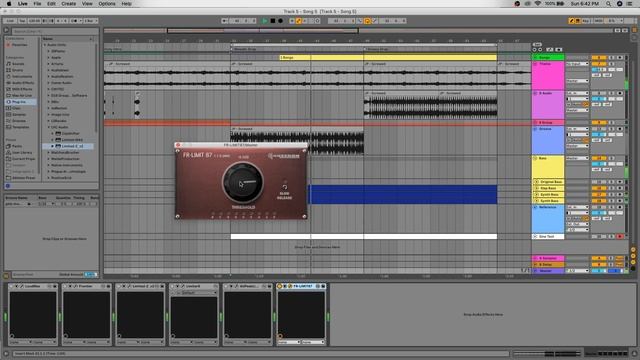Select the blue clip in arrangement

(x=403, y=194)
